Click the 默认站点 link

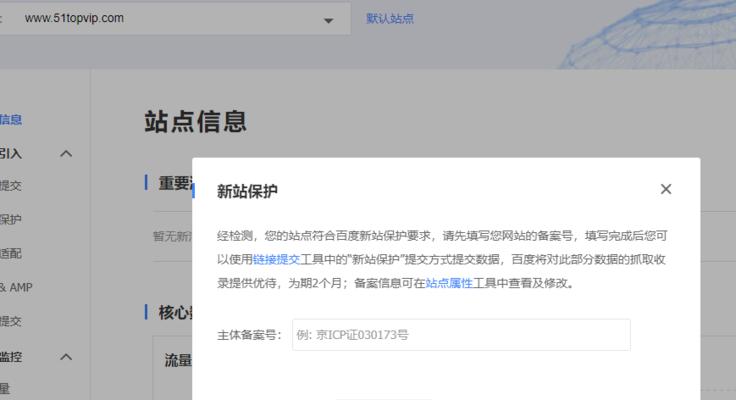(390, 19)
